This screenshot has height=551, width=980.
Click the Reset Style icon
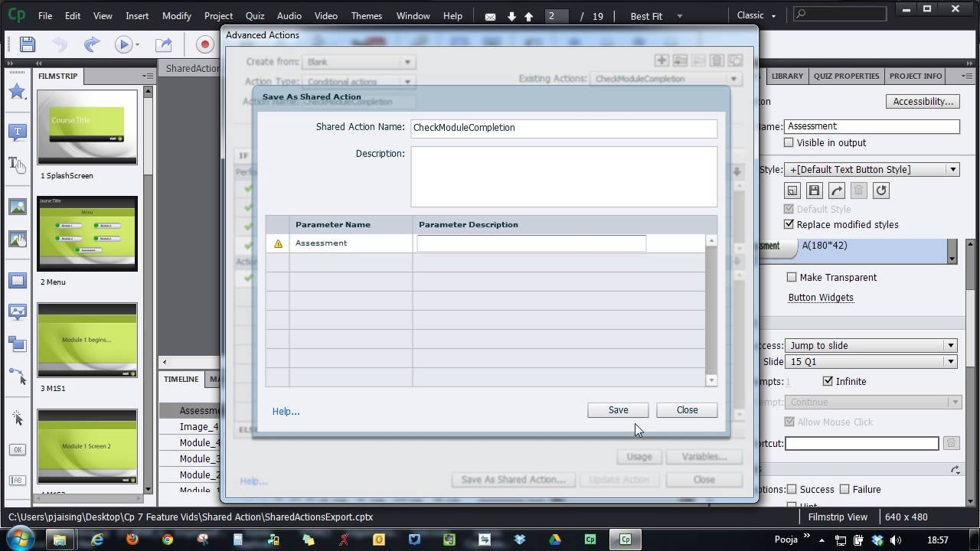click(x=881, y=191)
